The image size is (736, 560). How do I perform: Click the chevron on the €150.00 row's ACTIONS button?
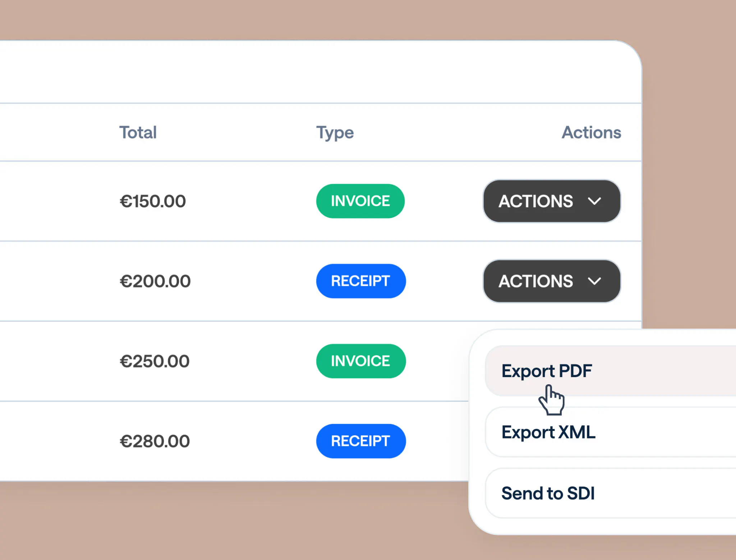point(594,201)
